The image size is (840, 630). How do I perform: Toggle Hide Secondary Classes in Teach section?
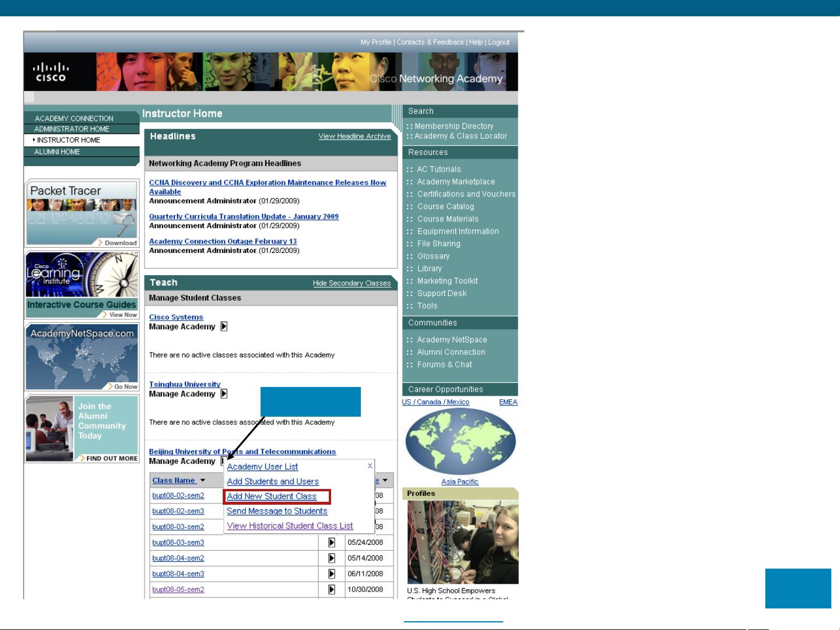[x=352, y=283]
